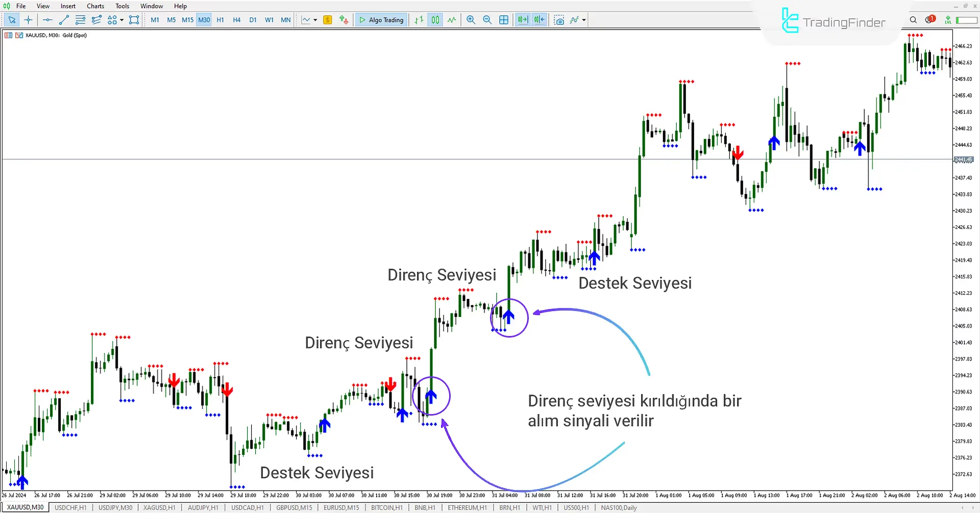Viewport: 980px width, 513px height.
Task: Pick the trendline drawing tool
Action: [x=64, y=20]
